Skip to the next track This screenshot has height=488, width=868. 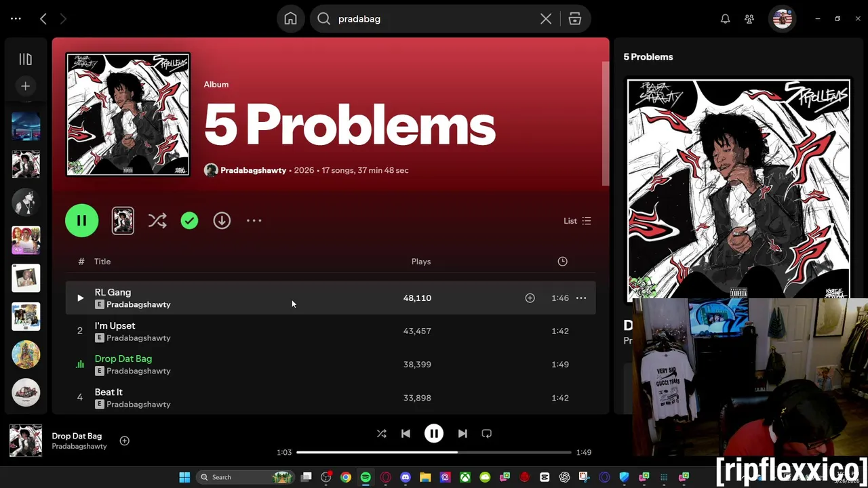(x=462, y=434)
